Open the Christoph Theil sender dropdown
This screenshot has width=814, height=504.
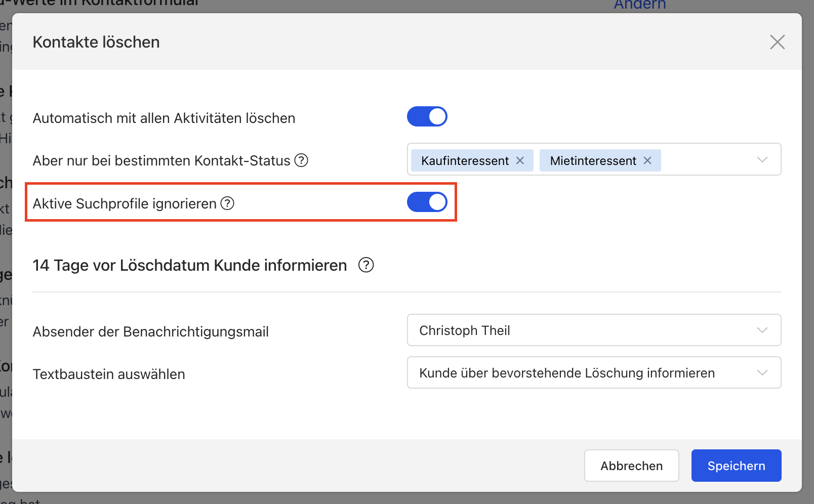click(x=593, y=330)
